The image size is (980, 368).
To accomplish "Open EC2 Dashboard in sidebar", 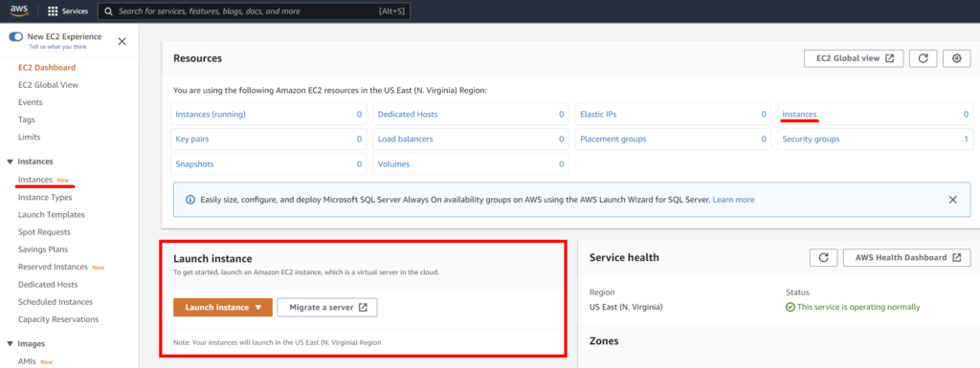I will [x=47, y=67].
